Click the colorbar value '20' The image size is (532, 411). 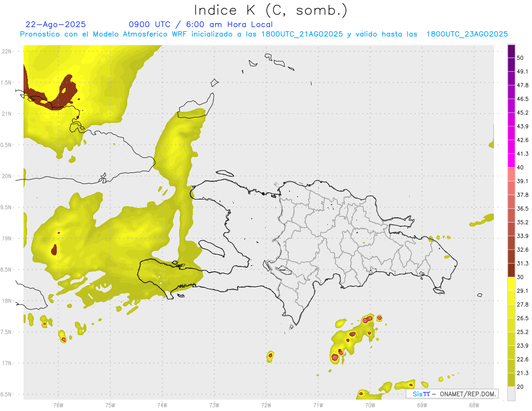[521, 387]
